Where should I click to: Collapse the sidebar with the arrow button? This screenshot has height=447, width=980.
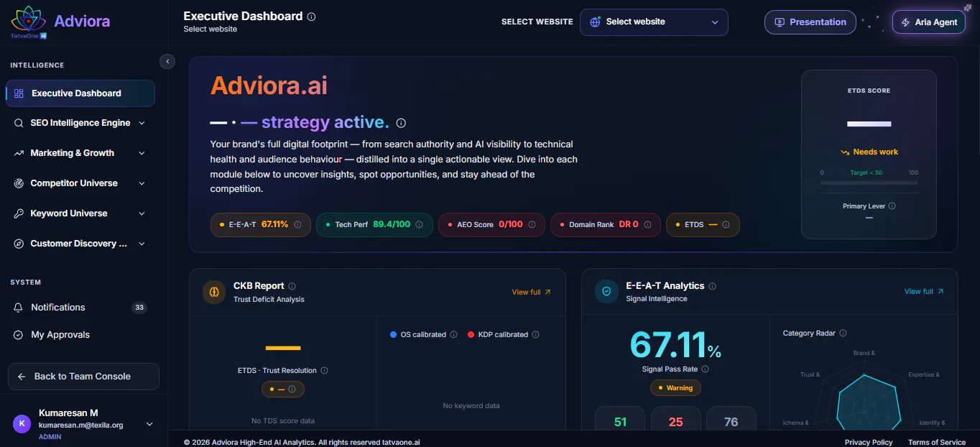click(x=167, y=62)
